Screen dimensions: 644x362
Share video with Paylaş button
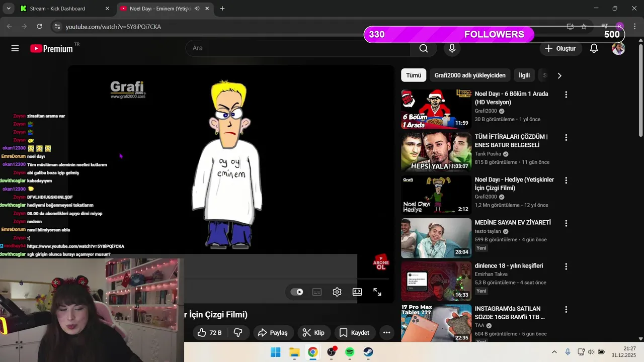(273, 332)
